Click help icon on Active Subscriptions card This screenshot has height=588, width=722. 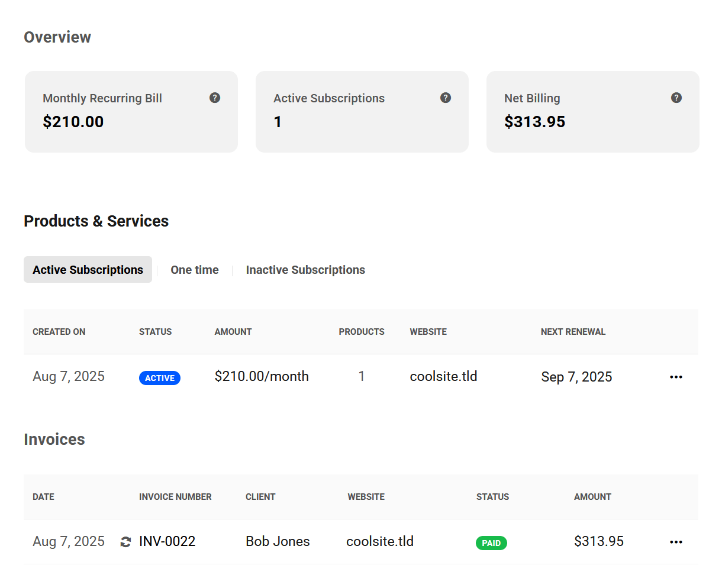tap(446, 98)
